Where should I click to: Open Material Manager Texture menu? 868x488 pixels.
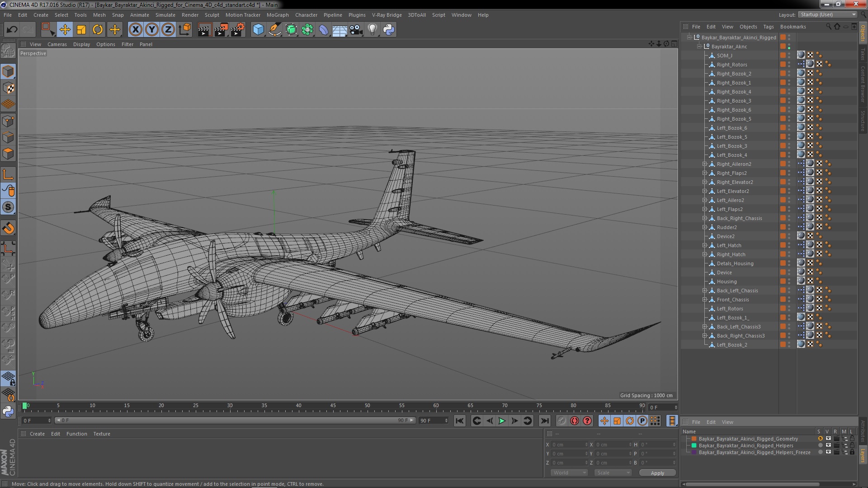[x=102, y=434]
